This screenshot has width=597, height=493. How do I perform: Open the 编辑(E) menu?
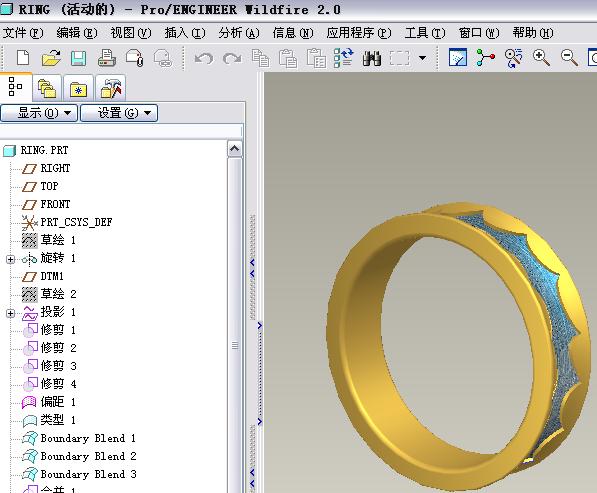77,33
